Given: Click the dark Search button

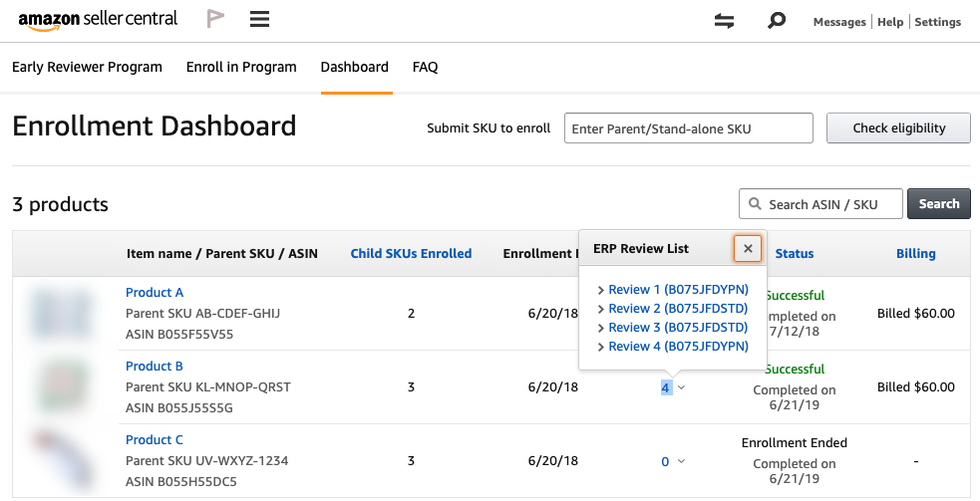Looking at the screenshot, I should pyautogui.click(x=939, y=203).
